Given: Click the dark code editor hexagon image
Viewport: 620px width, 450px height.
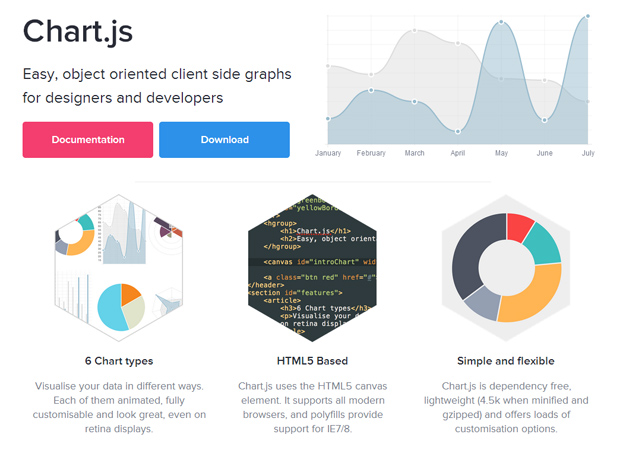Looking at the screenshot, I should coord(312,268).
